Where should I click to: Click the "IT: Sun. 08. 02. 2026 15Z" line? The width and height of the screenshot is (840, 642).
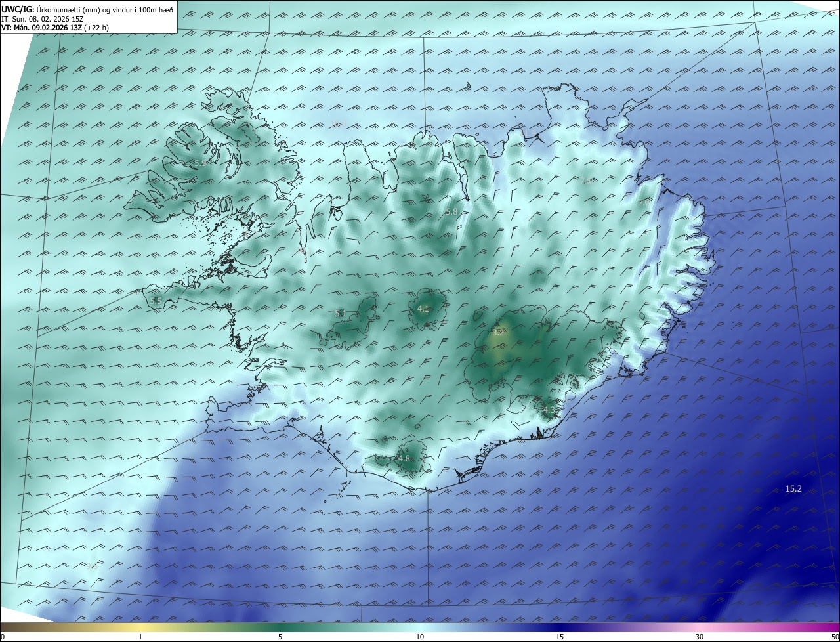coord(42,19)
